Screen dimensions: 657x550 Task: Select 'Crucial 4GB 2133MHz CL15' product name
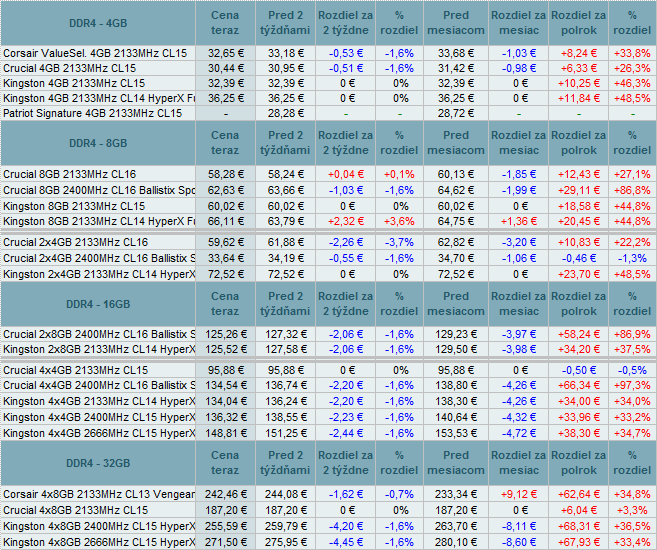(70, 68)
